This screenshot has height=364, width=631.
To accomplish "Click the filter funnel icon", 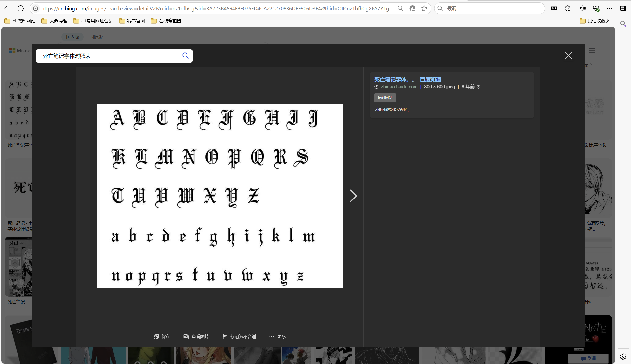I will pos(593,65).
